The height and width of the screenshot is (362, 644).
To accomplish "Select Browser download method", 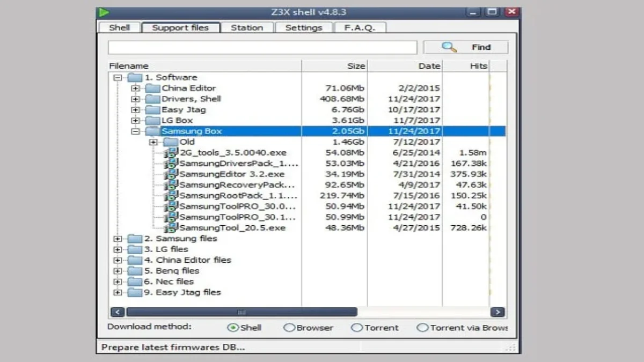I will [289, 328].
